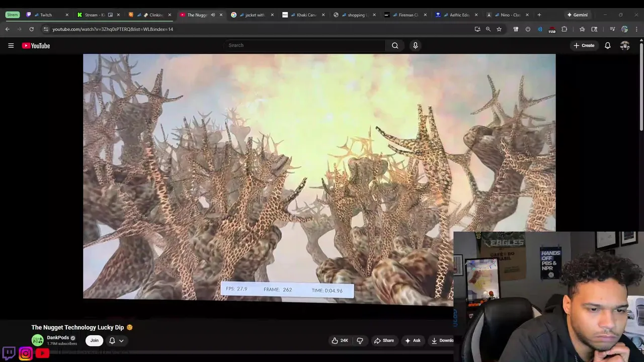Viewport: 644px width, 362px height.
Task: Mute the sound on The Nugget tab
Action: [213, 15]
